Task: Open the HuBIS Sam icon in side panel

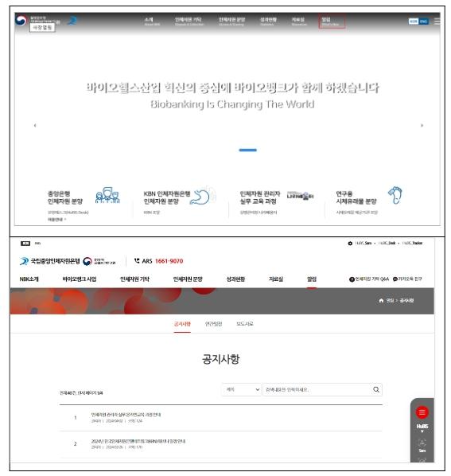Action: [x=422, y=445]
